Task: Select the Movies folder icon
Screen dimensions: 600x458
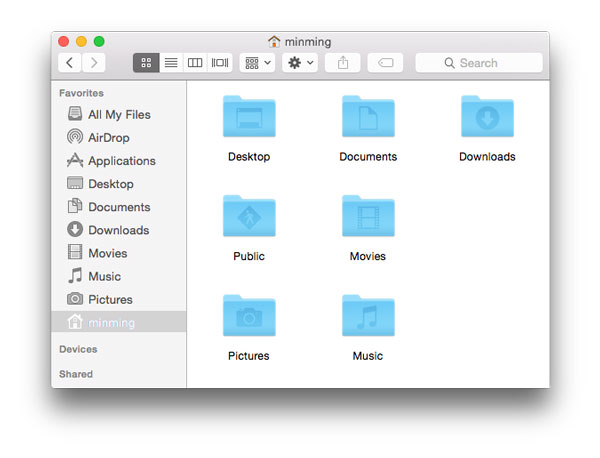Action: (368, 216)
